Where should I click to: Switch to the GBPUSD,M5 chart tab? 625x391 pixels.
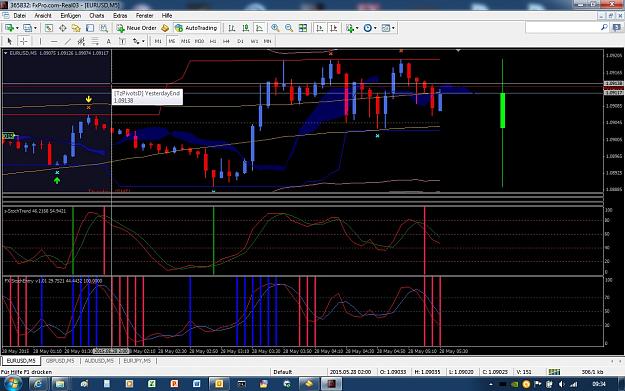pos(60,361)
